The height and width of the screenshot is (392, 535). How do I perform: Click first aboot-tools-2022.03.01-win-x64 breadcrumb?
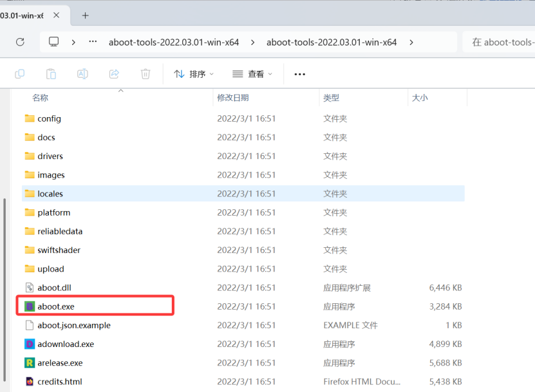[174, 42]
